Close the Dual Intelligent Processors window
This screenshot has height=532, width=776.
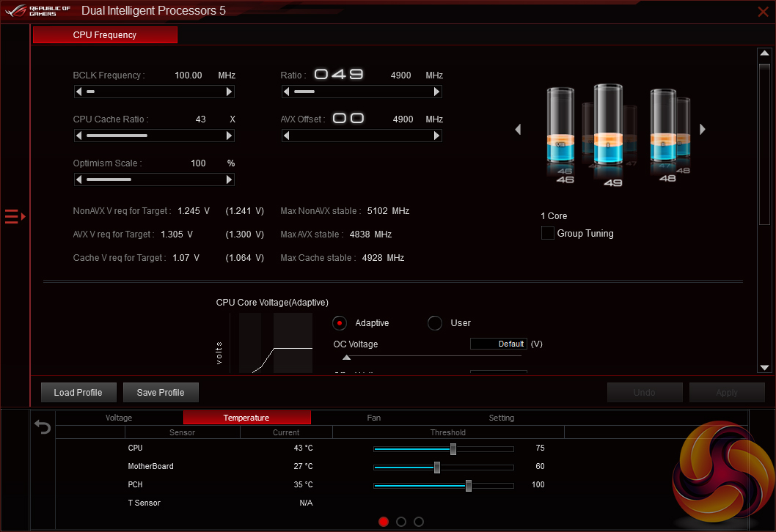pyautogui.click(x=763, y=12)
